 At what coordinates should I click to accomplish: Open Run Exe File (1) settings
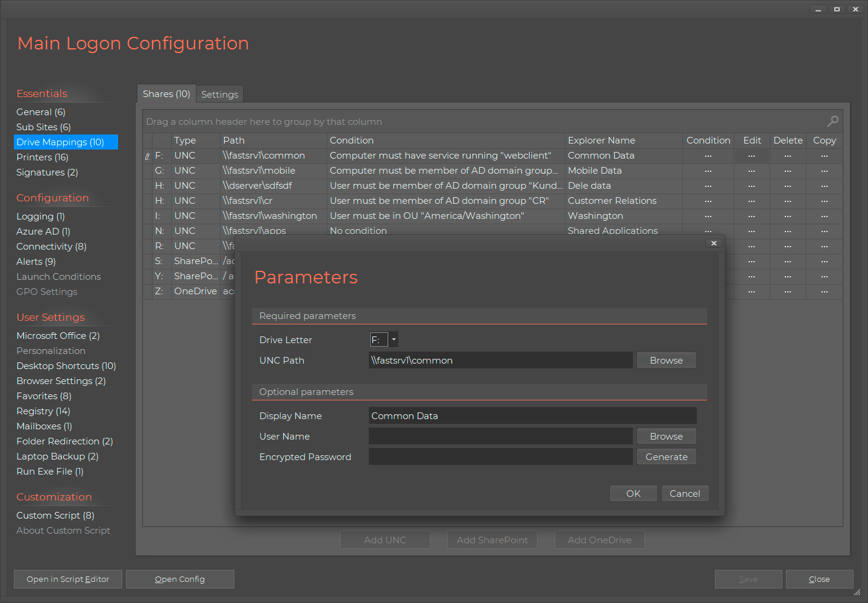(50, 471)
